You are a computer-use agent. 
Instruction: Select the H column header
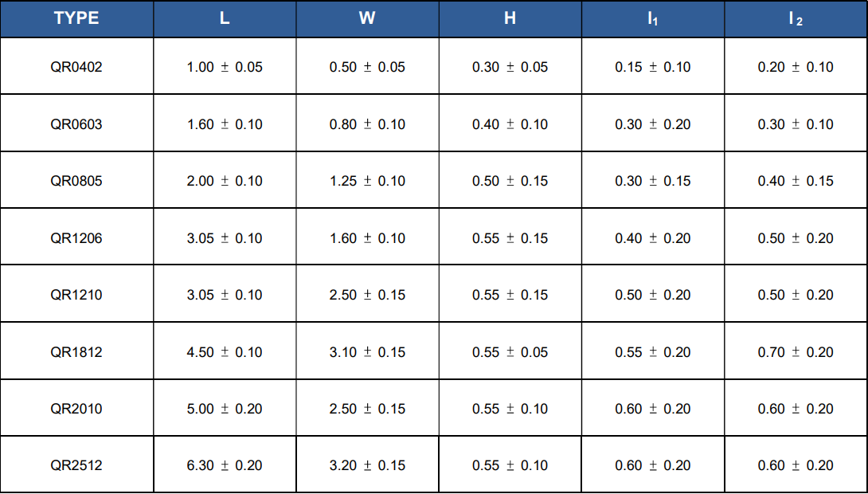510,18
